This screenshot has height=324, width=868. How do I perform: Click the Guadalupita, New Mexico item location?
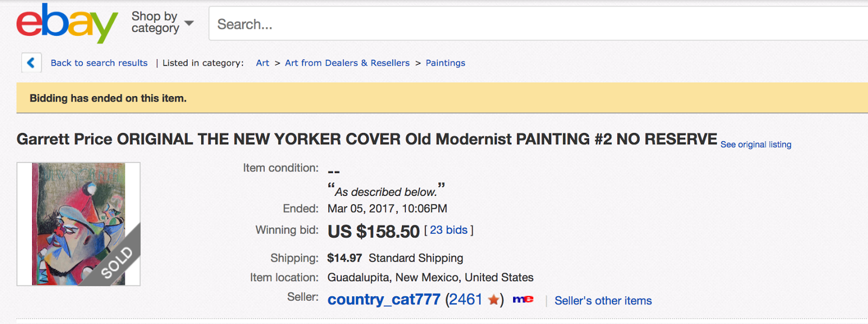430,277
